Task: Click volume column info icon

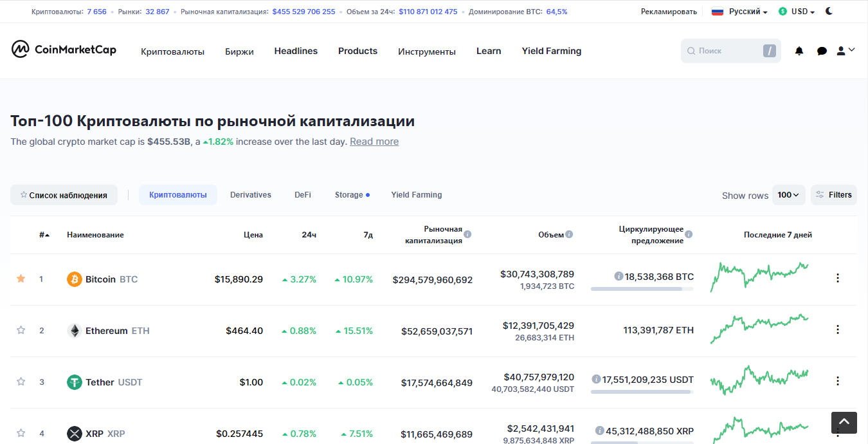Action: tap(569, 234)
